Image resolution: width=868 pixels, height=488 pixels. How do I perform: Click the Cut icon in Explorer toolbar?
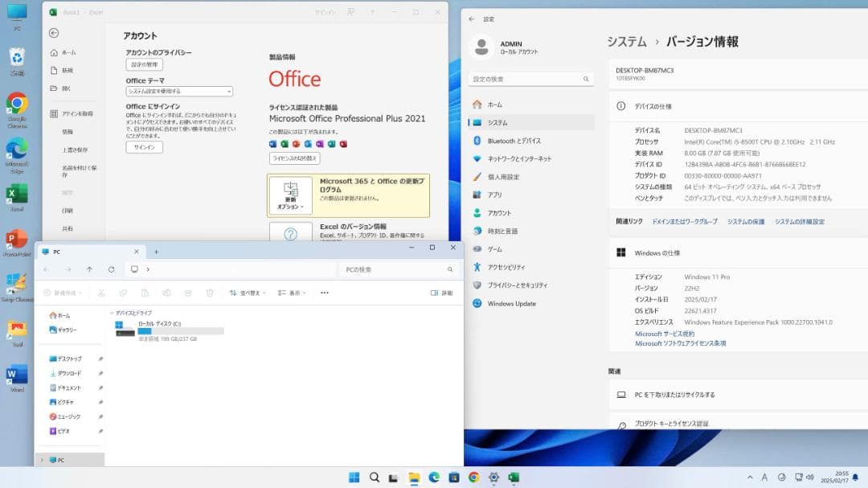click(103, 294)
